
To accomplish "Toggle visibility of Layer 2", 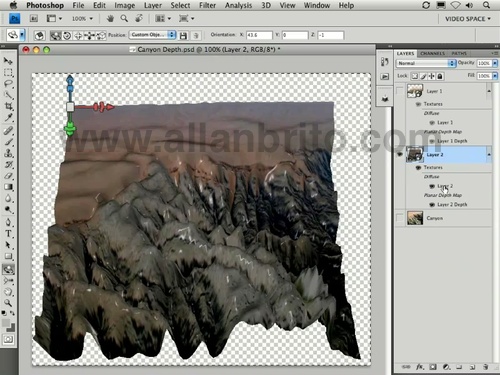I will click(x=400, y=155).
